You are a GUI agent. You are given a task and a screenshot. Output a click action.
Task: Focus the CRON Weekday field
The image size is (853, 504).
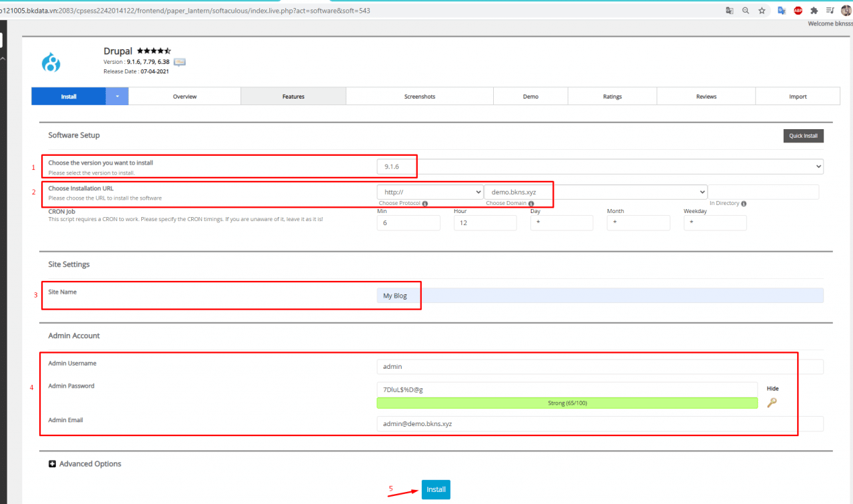point(715,223)
